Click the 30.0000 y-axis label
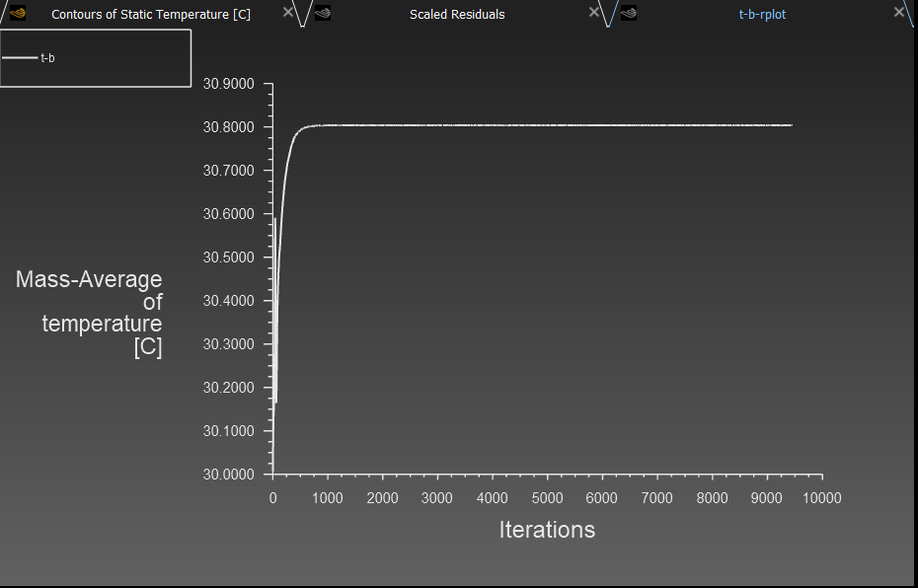 point(228,475)
